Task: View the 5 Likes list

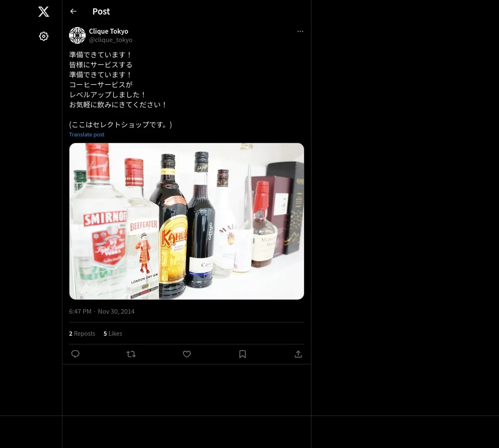Action: click(113, 334)
